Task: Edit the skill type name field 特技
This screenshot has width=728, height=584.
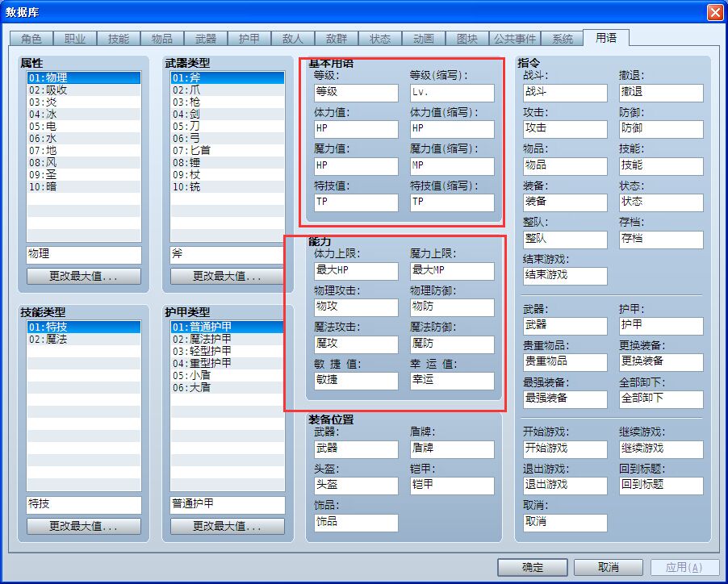Action: [84, 505]
